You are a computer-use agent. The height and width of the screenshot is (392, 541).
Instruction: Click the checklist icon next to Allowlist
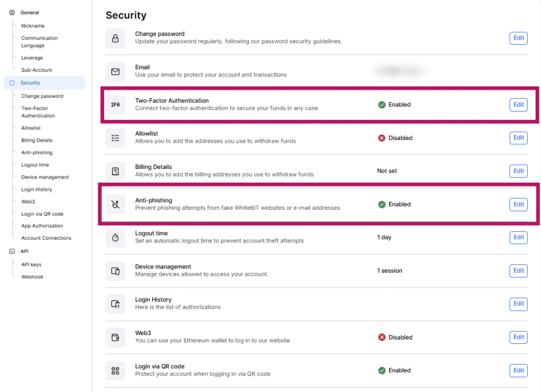(x=115, y=137)
